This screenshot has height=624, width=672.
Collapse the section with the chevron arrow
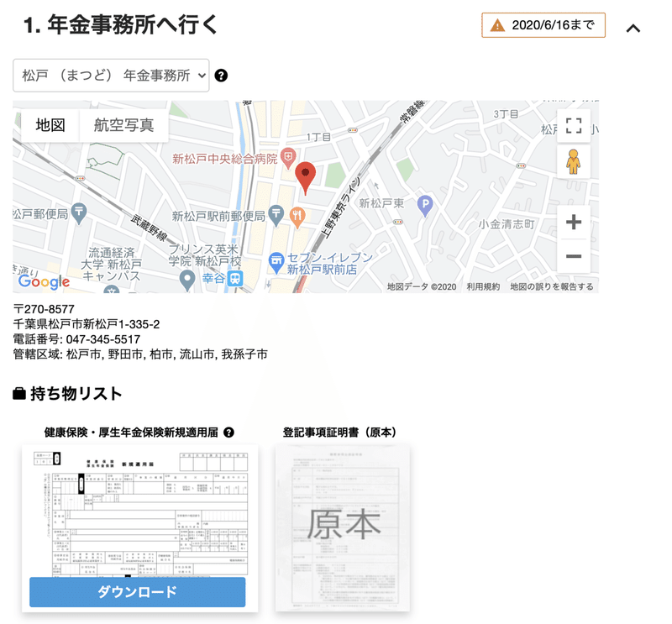tap(634, 28)
